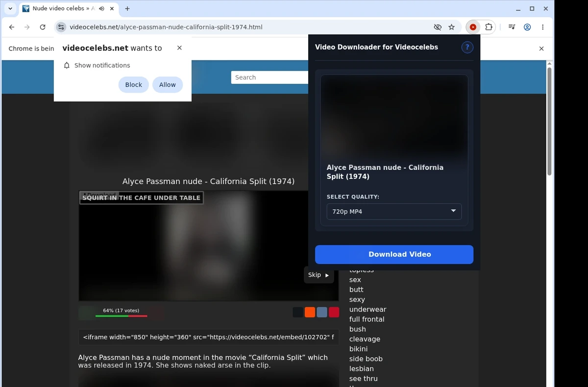This screenshot has height=387, width=588.
Task: Allow notifications from videocelebs.net
Action: click(167, 85)
